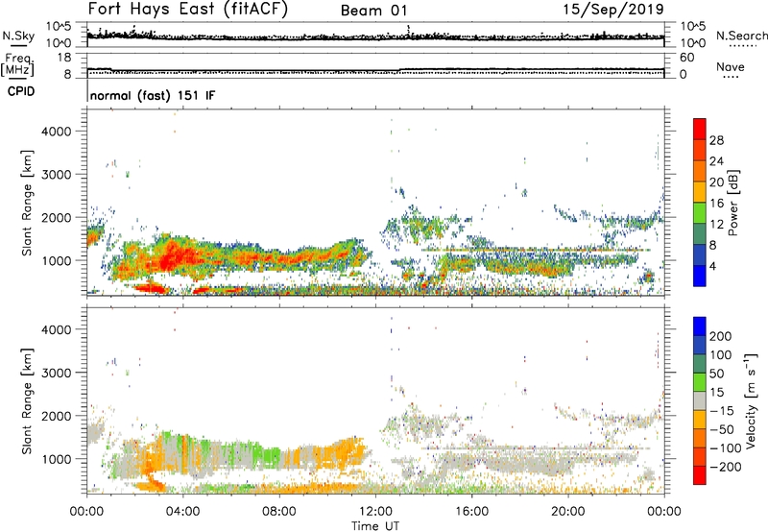The image size is (768, 532).
Task: Click the "60" Nave axis tick label
Action: pos(686,58)
